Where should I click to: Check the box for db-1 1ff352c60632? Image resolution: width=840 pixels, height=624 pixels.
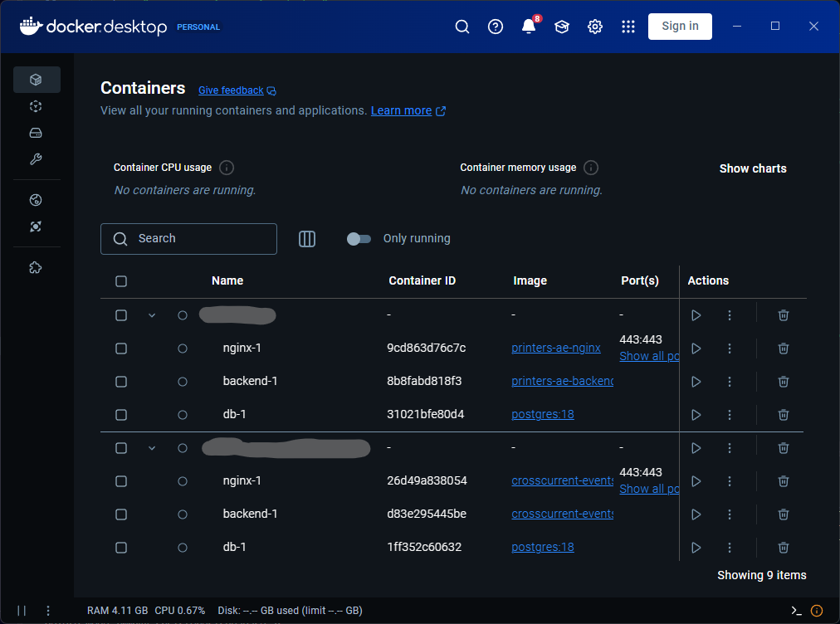point(121,548)
